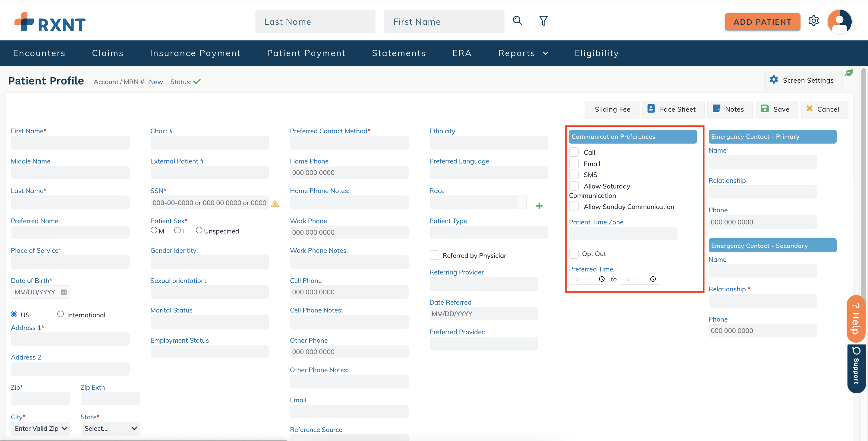The width and height of the screenshot is (868, 441).
Task: Open the patient filter funnel icon
Action: (543, 21)
